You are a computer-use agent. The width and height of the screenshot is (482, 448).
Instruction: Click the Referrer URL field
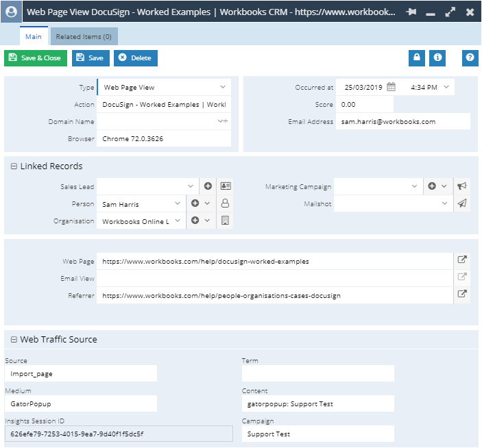(x=275, y=295)
